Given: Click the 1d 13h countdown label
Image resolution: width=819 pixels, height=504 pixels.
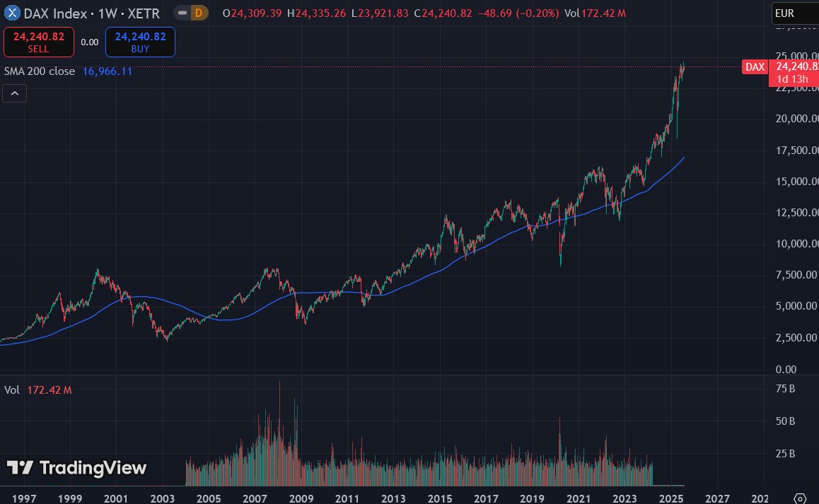Looking at the screenshot, I should 792,79.
